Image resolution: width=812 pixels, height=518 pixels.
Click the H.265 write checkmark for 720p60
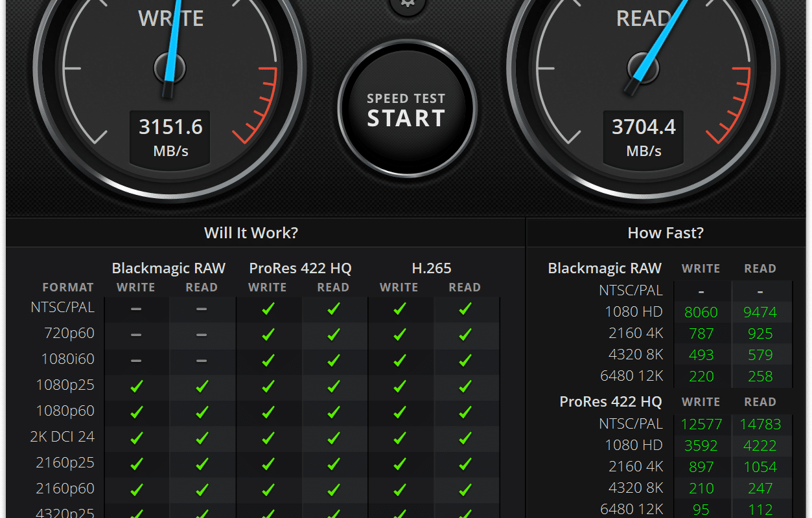point(399,335)
